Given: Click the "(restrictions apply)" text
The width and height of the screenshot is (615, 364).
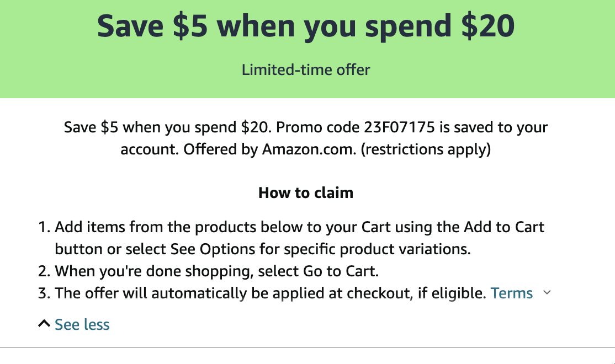Looking at the screenshot, I should coord(426,149).
